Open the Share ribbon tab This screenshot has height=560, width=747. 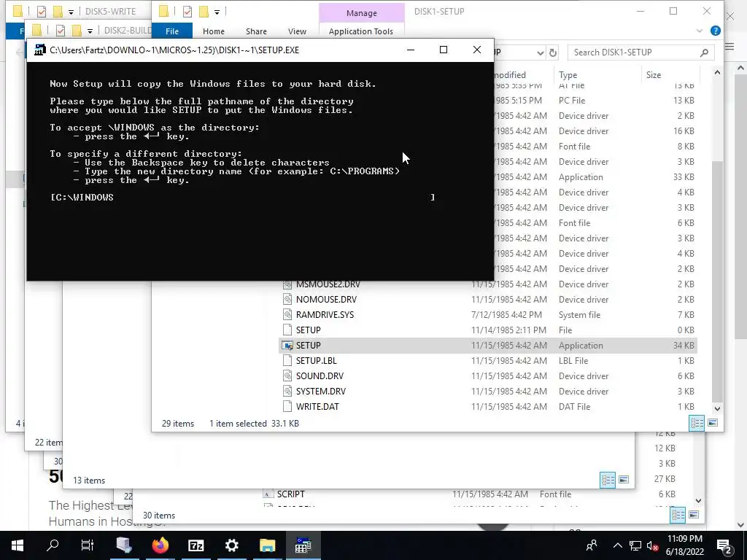click(x=256, y=31)
